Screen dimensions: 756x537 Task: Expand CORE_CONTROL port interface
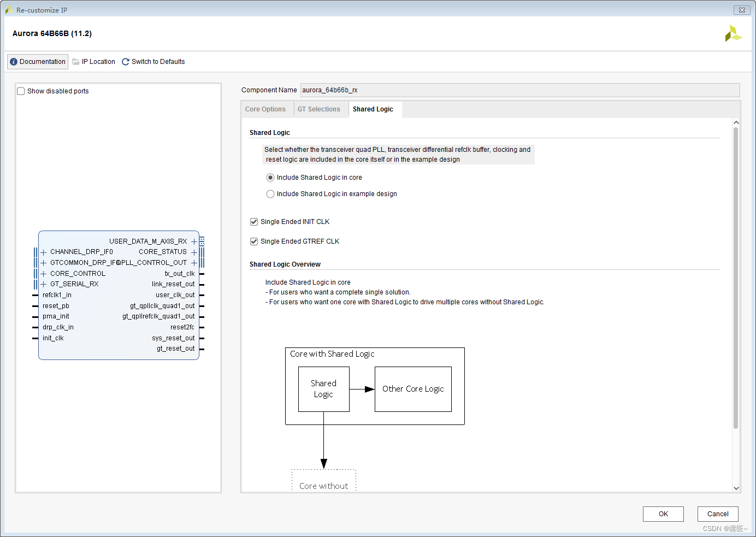[x=44, y=274]
